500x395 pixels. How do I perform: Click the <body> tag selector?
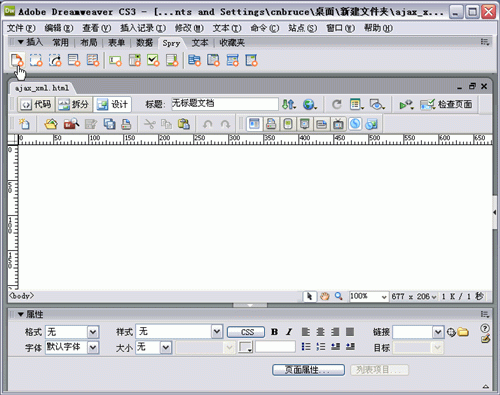(x=22, y=296)
